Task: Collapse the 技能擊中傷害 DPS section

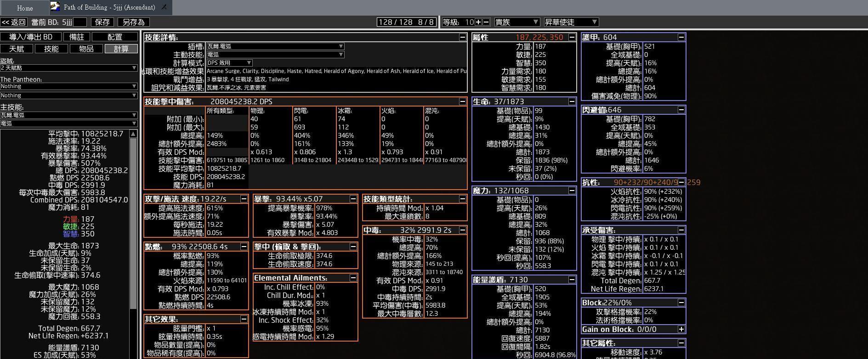Action: pyautogui.click(x=462, y=101)
